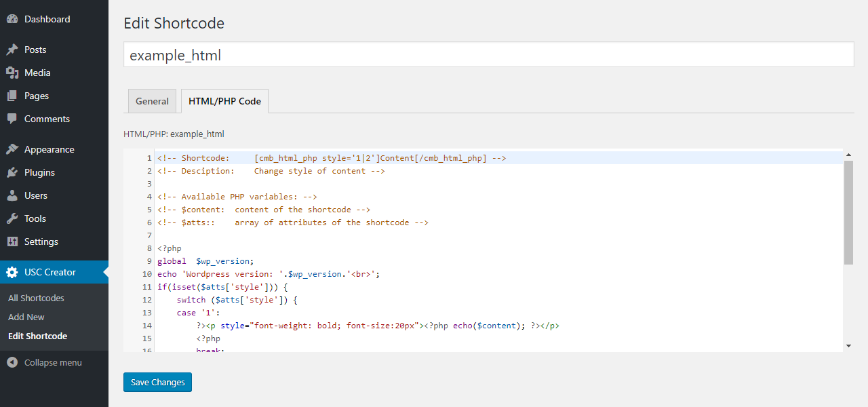Click the USC Creator gear icon
868x407 pixels.
[x=12, y=272]
